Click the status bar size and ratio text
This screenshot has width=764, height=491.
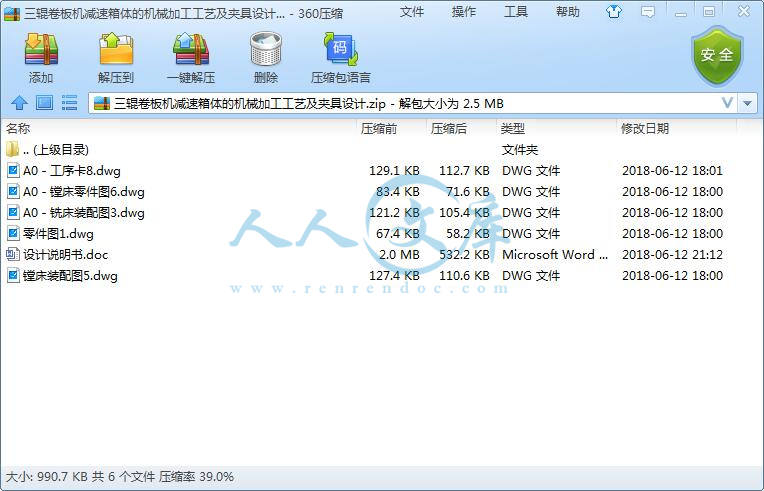[x=119, y=476]
